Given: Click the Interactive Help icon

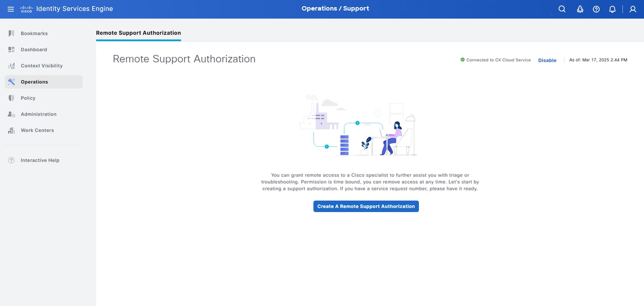Looking at the screenshot, I should [x=11, y=160].
